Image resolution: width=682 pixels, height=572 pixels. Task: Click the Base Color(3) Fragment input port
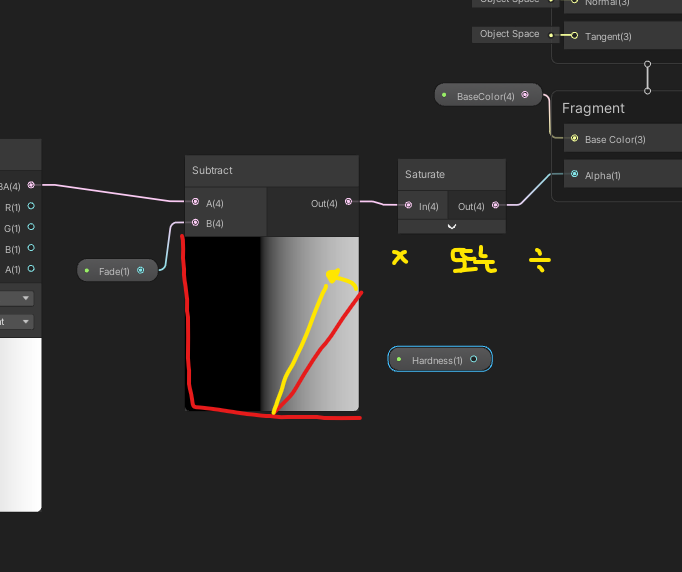pos(575,138)
